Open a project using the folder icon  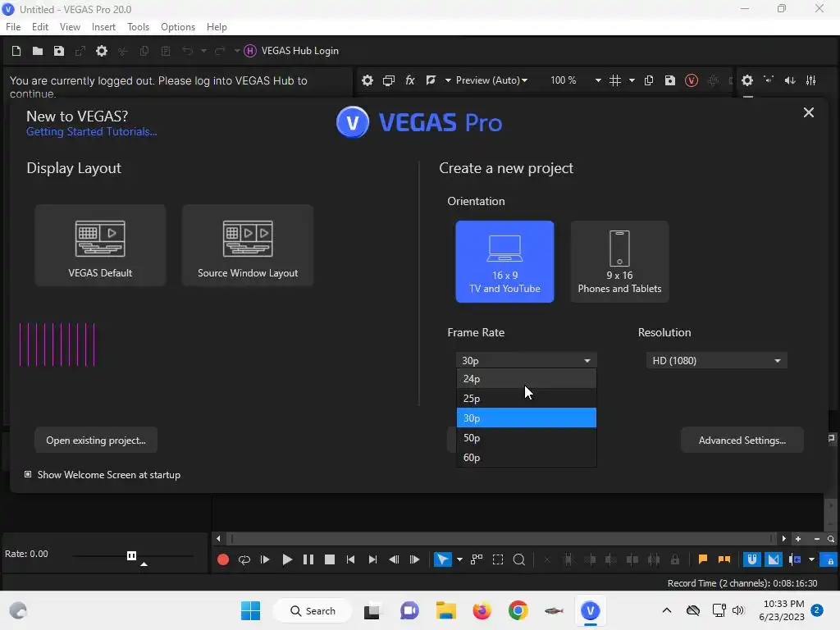coord(38,51)
